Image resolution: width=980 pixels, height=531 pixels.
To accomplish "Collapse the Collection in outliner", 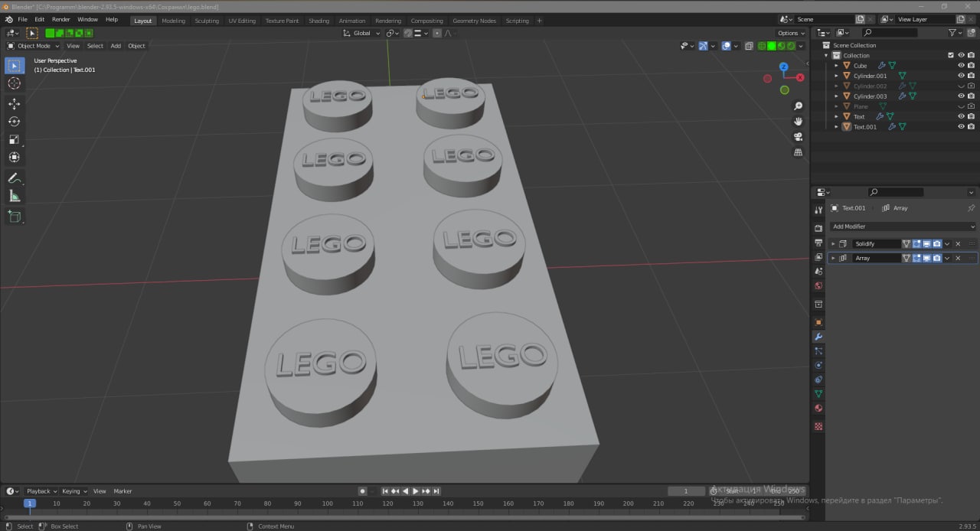I will pos(826,56).
